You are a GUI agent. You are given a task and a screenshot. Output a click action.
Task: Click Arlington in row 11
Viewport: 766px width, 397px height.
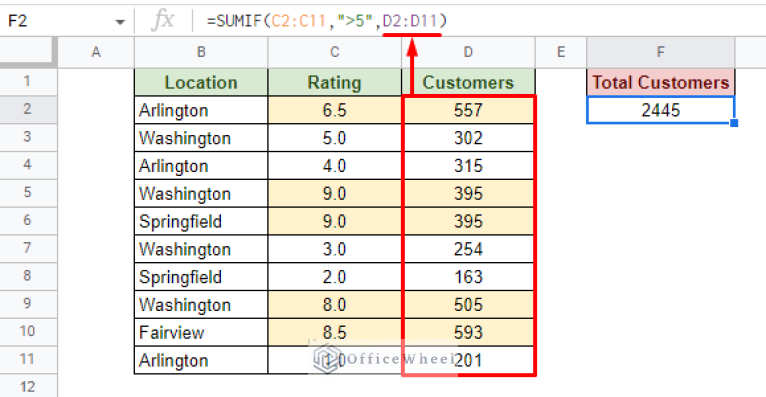201,360
